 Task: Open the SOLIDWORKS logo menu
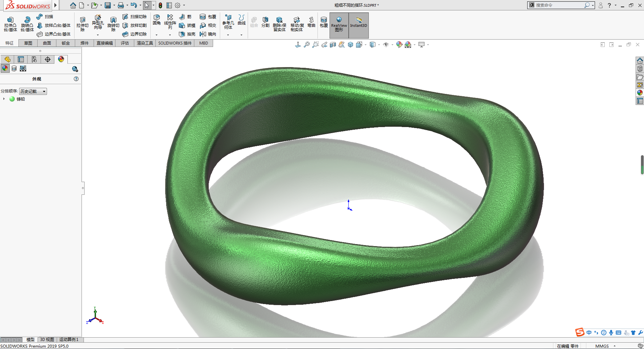tap(28, 5)
